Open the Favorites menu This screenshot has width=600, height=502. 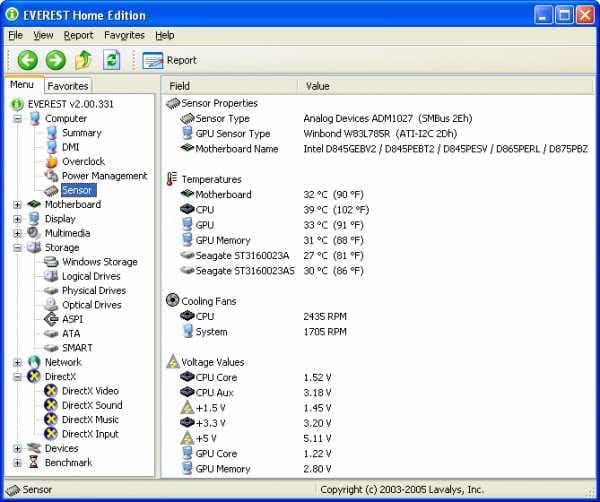click(124, 35)
